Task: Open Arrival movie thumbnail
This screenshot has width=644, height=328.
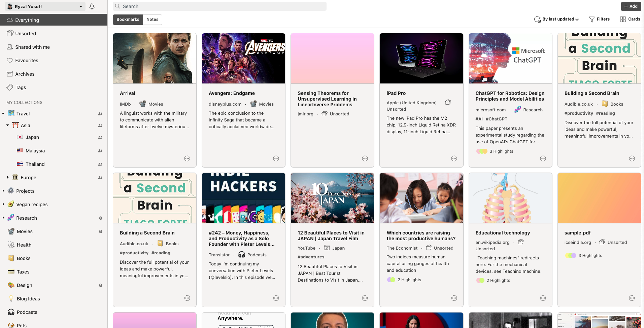Action: 155,58
